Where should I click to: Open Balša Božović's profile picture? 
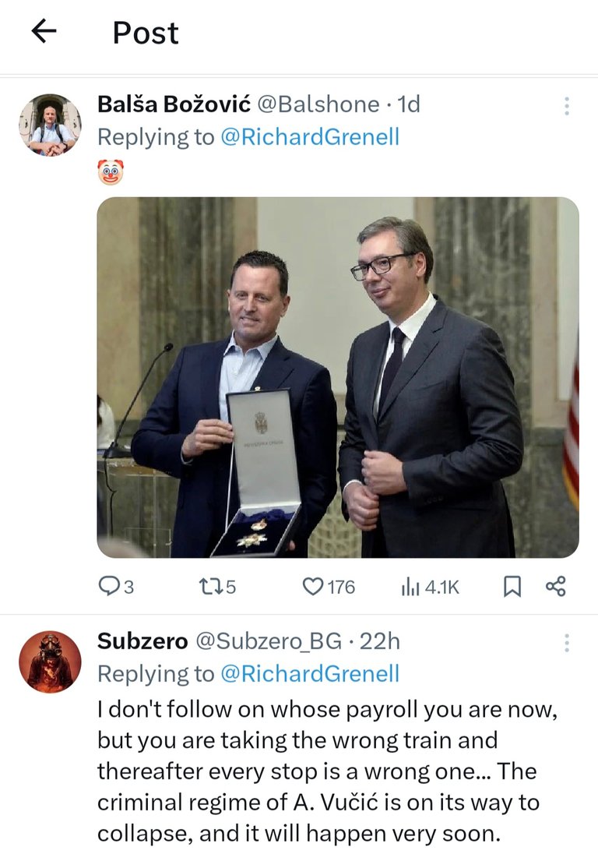(50, 125)
